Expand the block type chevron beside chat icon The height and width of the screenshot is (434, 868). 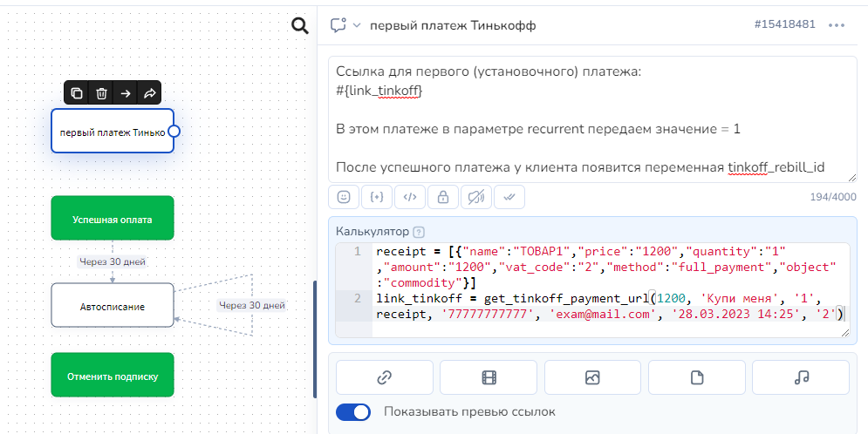[x=357, y=25]
